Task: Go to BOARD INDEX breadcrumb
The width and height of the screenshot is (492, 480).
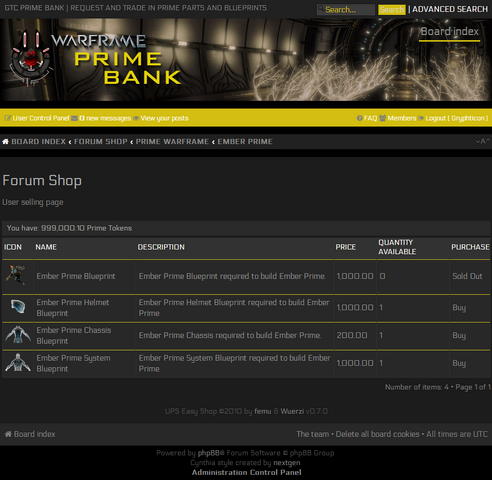Action: click(x=39, y=142)
